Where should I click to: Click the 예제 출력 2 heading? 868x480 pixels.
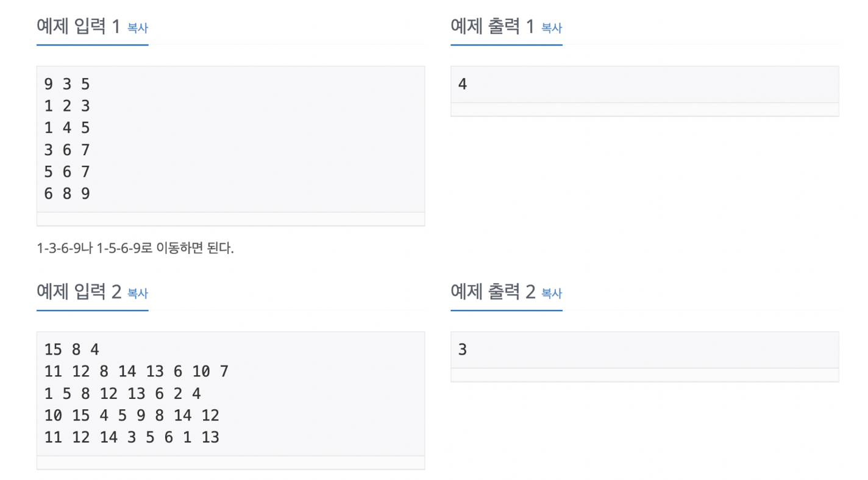493,292
